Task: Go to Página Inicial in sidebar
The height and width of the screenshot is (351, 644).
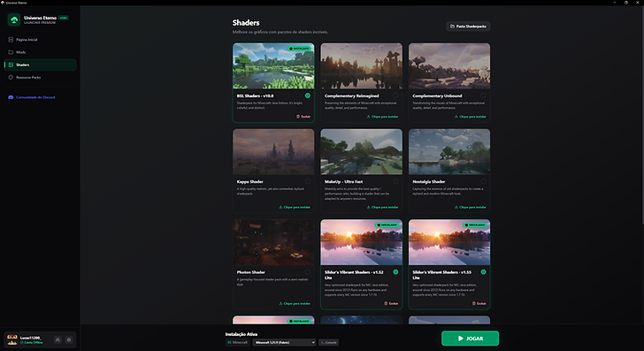Action: [40, 40]
